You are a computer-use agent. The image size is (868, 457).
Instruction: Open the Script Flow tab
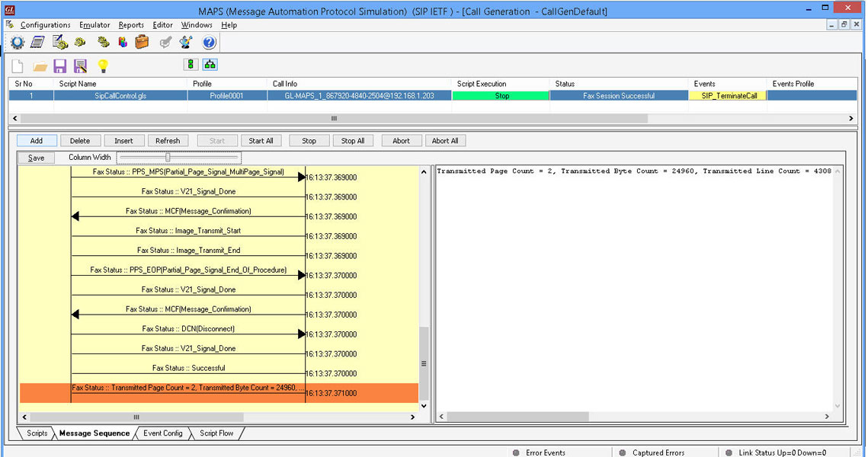pos(216,433)
